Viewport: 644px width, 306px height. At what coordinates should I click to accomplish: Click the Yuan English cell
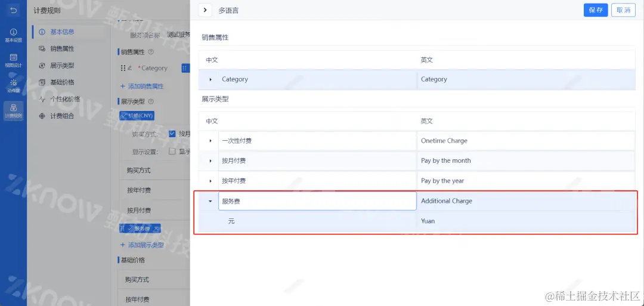(526, 221)
